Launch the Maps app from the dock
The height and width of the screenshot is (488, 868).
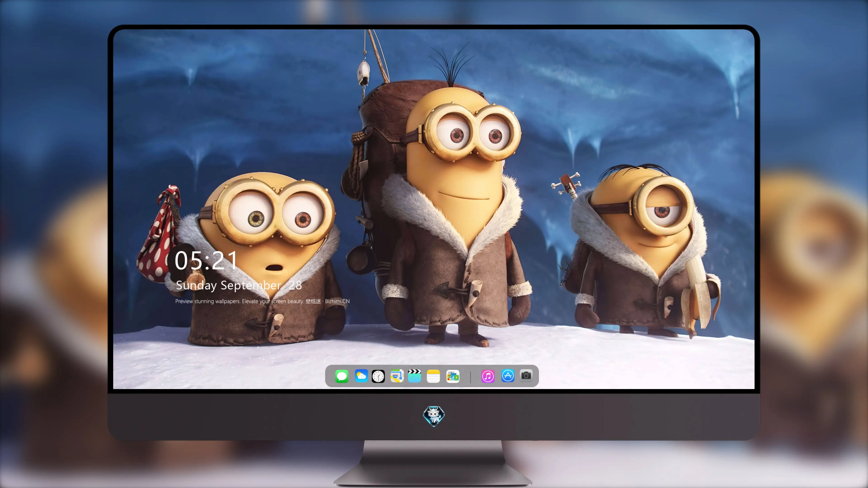pos(397,376)
